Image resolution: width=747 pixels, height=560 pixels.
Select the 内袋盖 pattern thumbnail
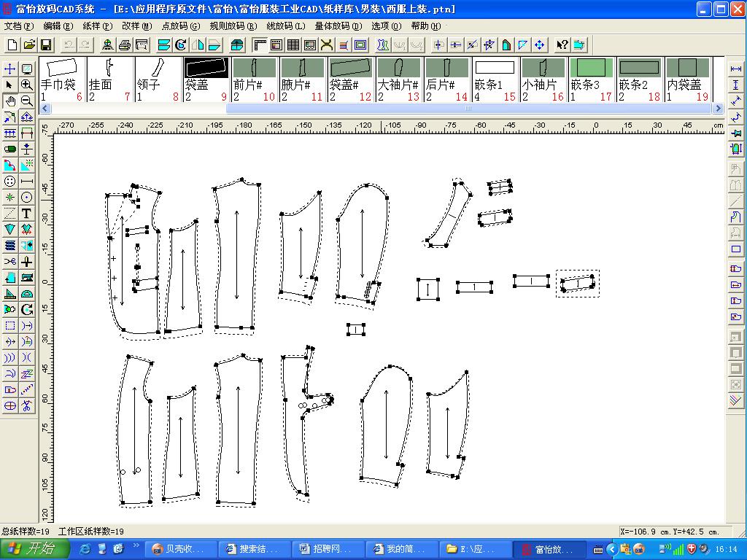click(687, 80)
